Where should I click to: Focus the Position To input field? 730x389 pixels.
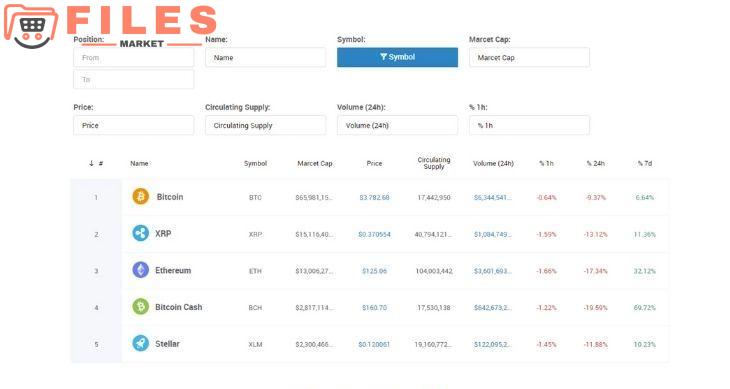(x=134, y=79)
